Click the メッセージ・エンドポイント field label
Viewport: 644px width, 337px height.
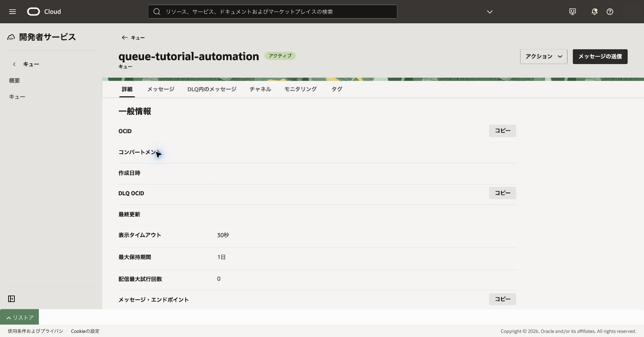pos(154,300)
